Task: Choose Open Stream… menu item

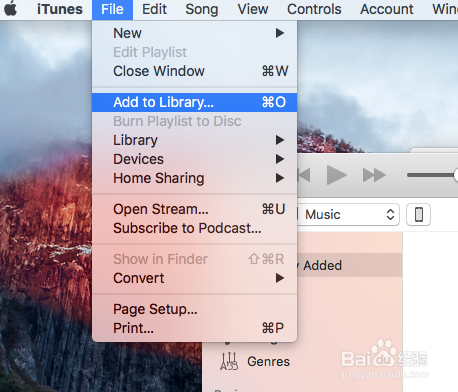Action: click(x=194, y=209)
